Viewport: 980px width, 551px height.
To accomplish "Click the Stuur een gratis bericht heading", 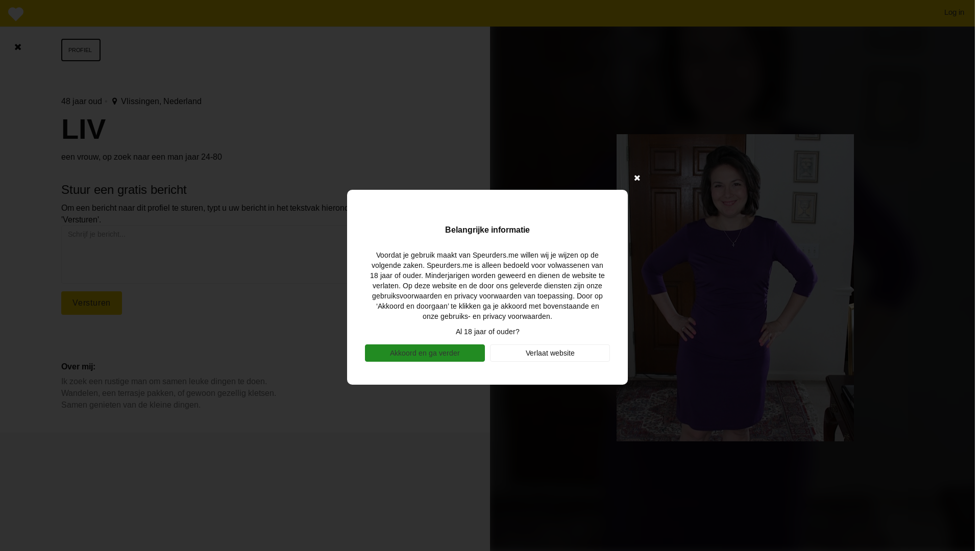I will coord(124,190).
